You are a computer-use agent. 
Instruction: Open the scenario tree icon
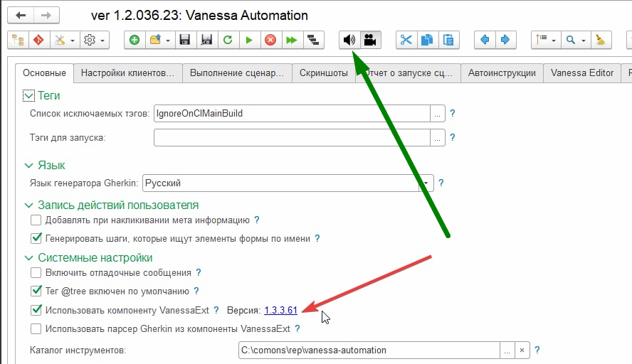coord(18,40)
